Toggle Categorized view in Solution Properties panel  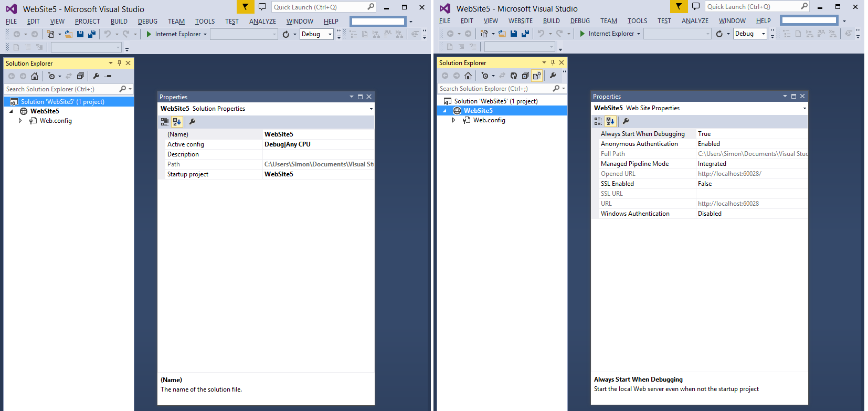pyautogui.click(x=165, y=122)
